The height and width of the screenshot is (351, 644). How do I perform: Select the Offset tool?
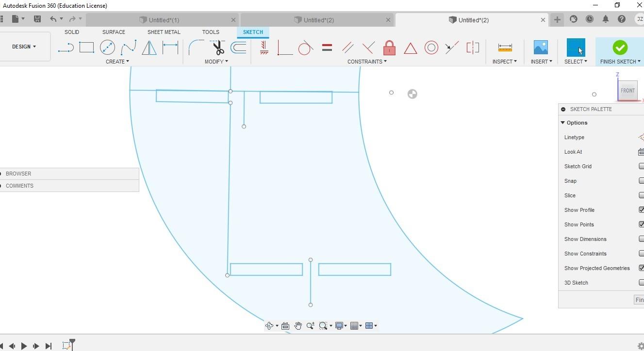(x=238, y=48)
